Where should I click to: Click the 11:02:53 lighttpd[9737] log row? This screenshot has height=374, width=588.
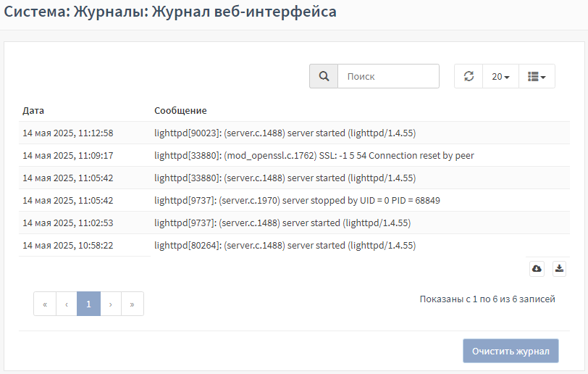pos(295,223)
